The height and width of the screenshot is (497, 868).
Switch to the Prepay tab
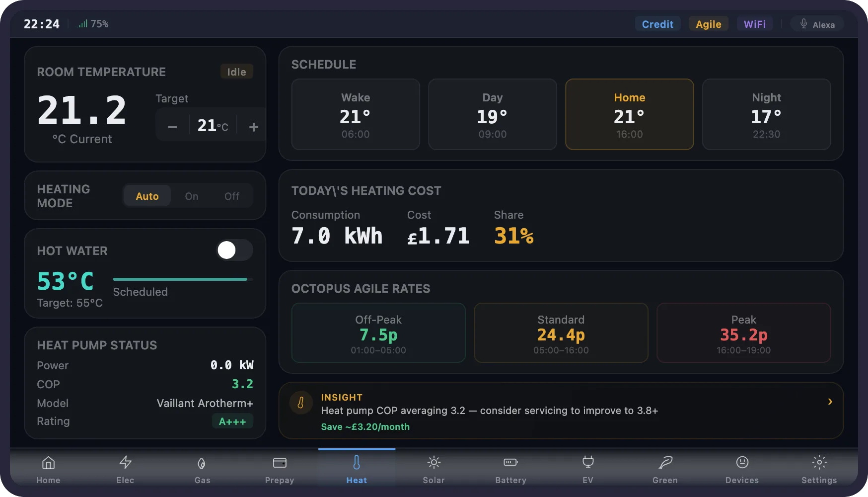click(x=279, y=463)
